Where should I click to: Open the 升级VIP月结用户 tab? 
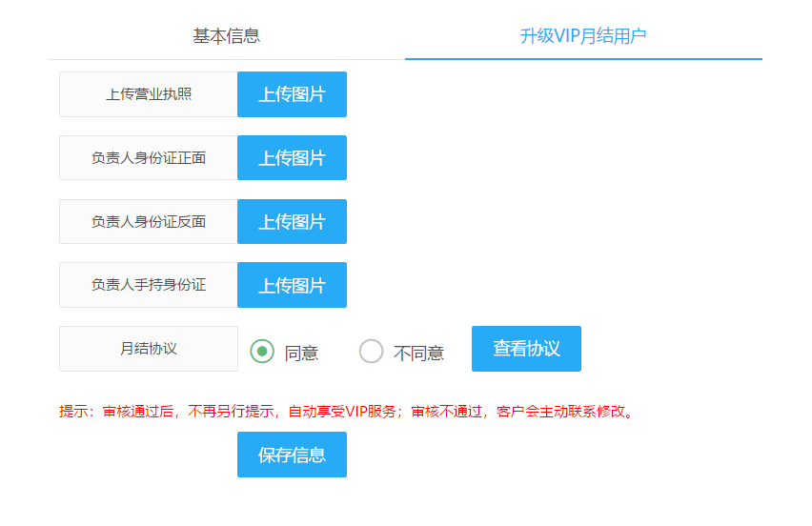(x=583, y=35)
